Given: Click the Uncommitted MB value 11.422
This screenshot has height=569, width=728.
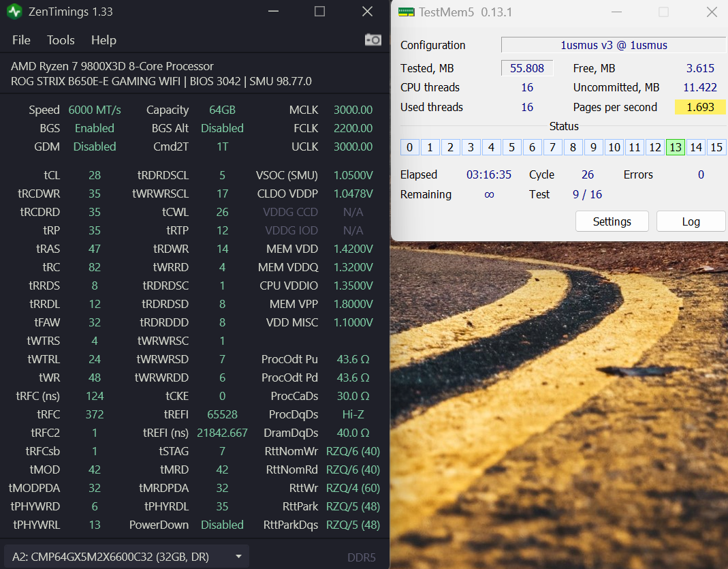Looking at the screenshot, I should click(x=700, y=87).
